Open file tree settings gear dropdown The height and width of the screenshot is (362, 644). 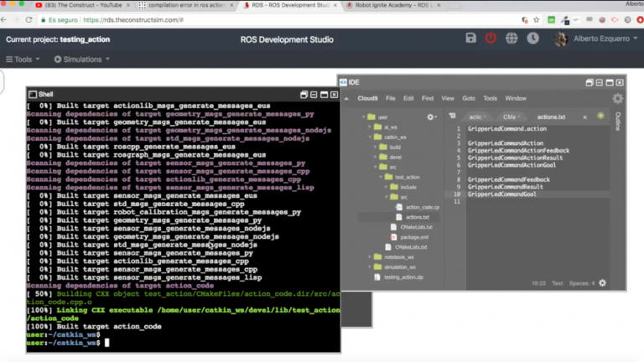coord(431,117)
